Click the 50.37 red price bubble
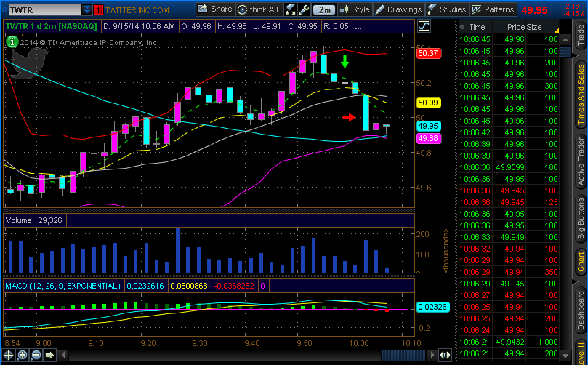588x365 pixels. pyautogui.click(x=429, y=53)
